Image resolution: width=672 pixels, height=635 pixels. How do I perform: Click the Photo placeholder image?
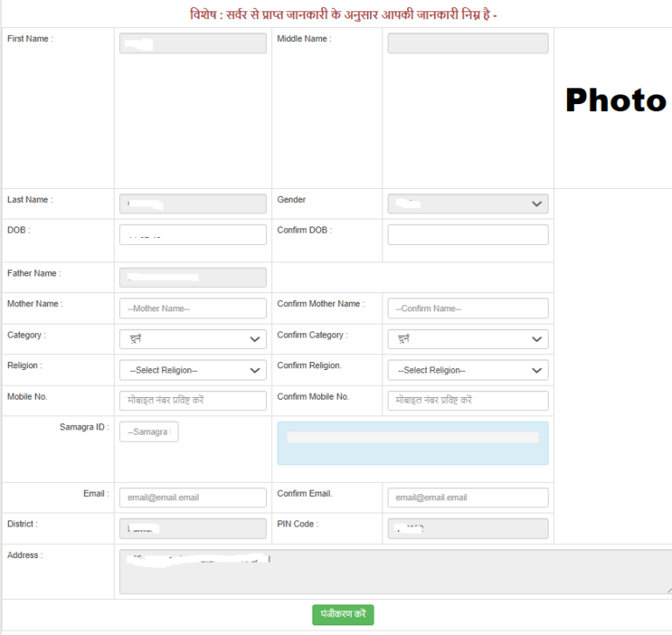click(x=615, y=101)
